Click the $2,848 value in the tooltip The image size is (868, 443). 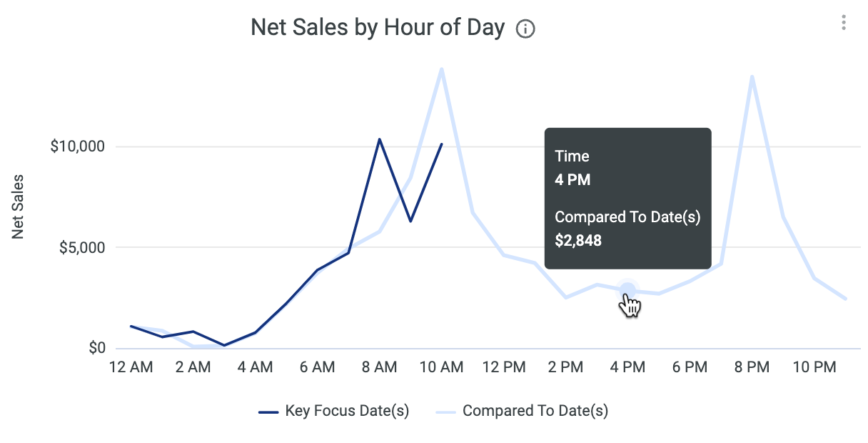578,241
